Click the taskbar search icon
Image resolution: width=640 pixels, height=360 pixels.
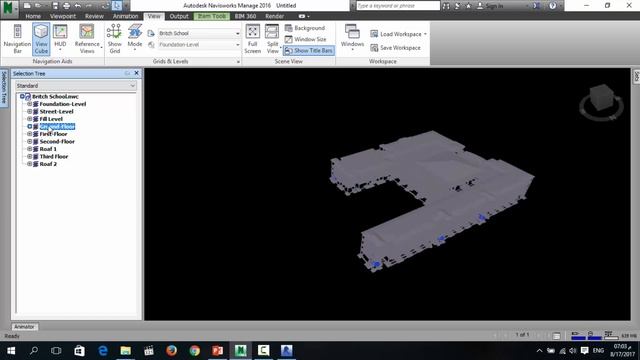click(x=34, y=351)
